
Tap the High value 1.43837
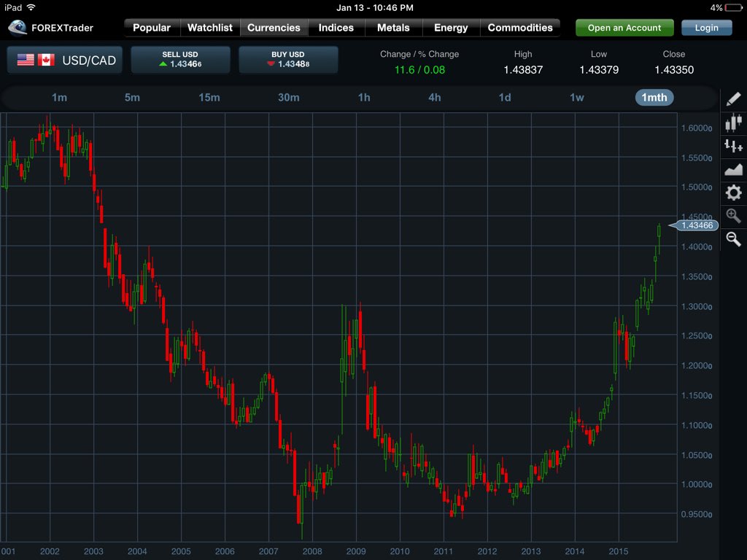point(523,70)
